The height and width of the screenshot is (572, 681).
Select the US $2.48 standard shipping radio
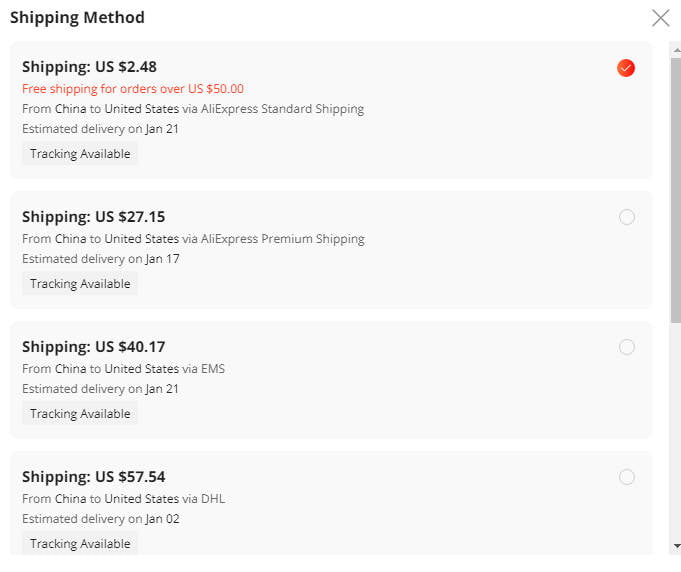coord(626,68)
